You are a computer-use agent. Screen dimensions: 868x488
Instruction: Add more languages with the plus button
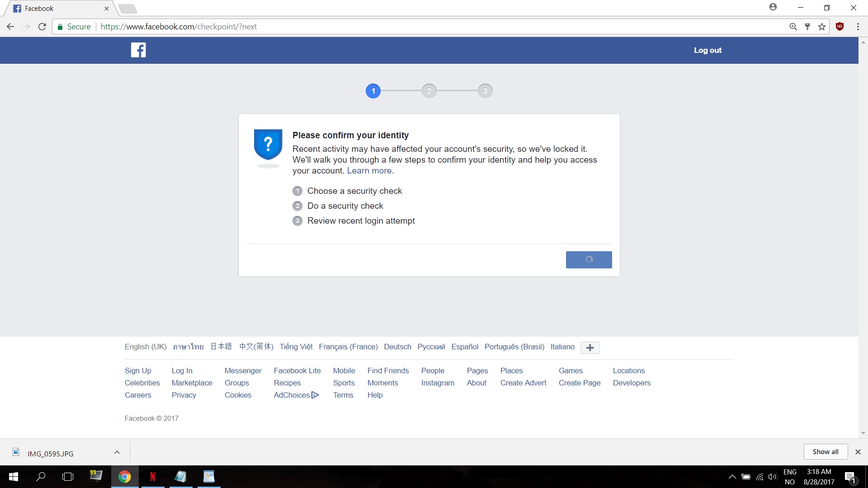590,347
